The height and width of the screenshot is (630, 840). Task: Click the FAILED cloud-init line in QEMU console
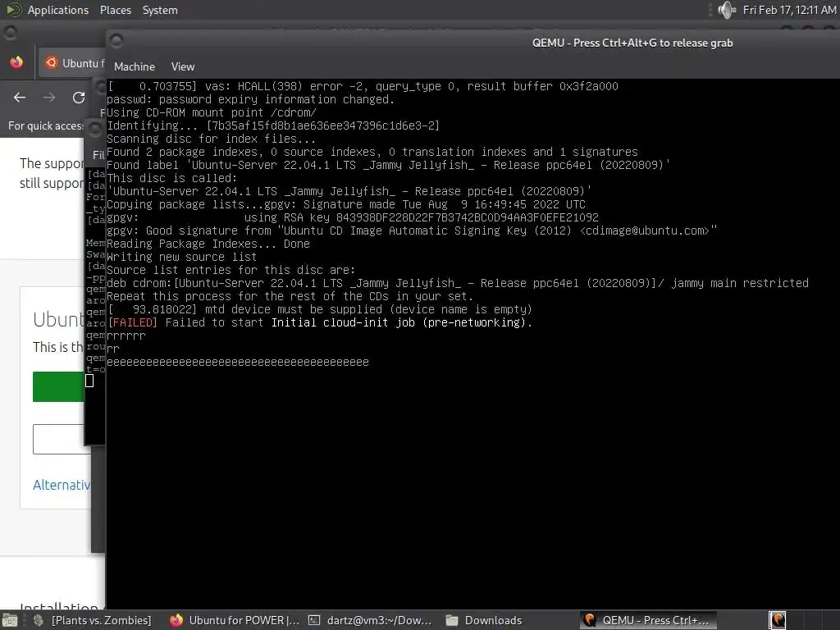[x=320, y=322]
